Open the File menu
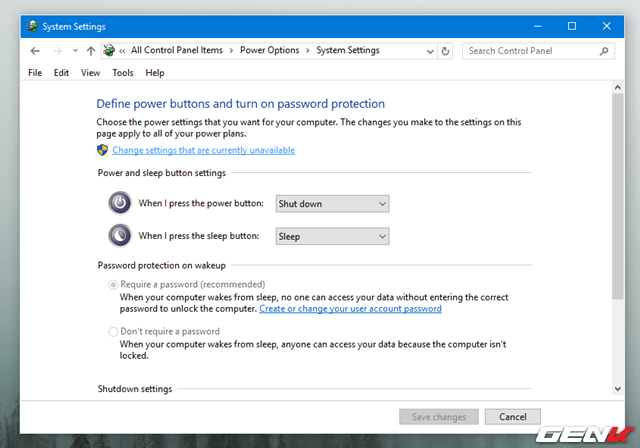The height and width of the screenshot is (448, 640). (35, 73)
